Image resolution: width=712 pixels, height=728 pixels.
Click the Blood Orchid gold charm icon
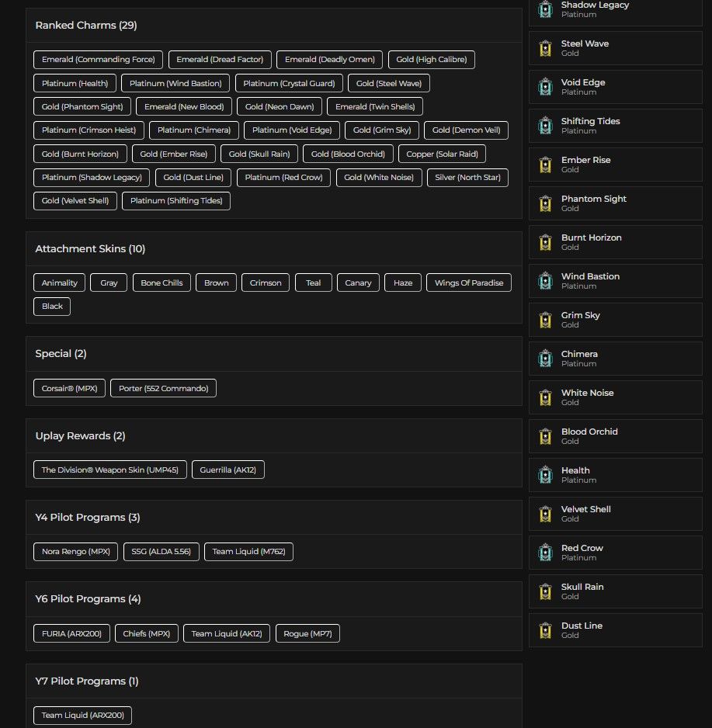(545, 436)
